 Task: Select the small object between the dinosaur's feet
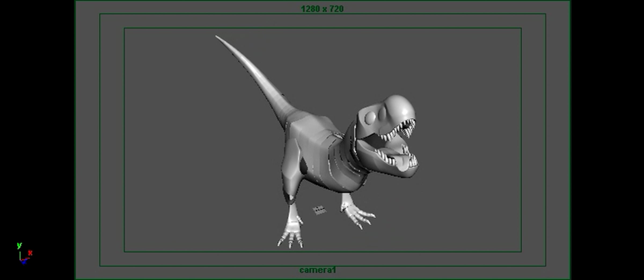tap(319, 210)
